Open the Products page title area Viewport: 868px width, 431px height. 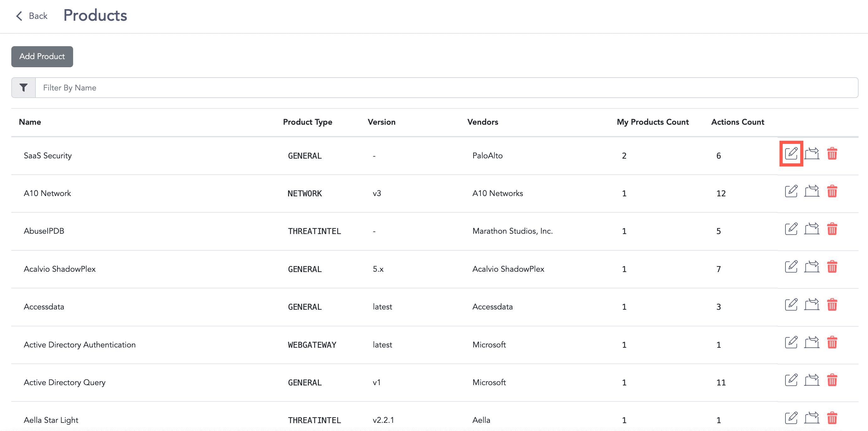(x=95, y=15)
